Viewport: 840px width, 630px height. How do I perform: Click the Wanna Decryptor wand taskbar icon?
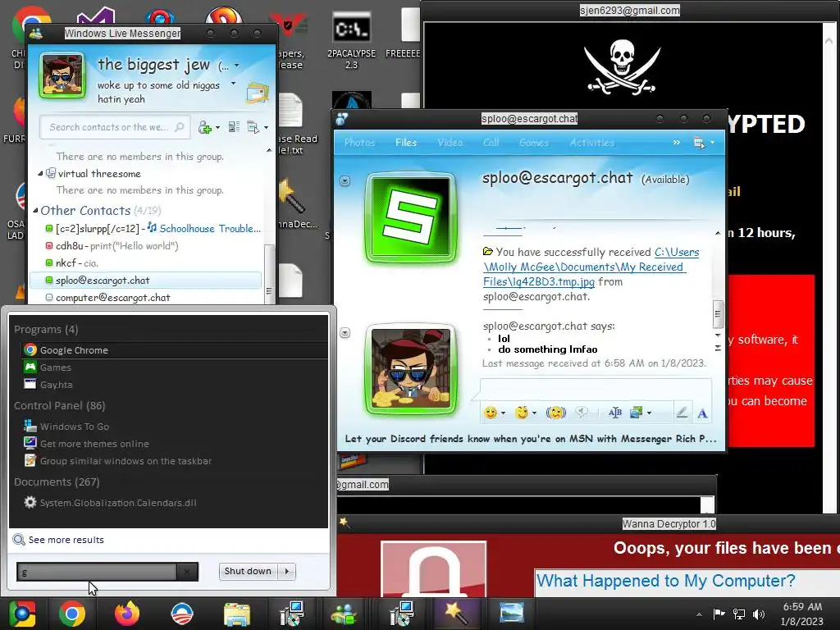pos(456,614)
